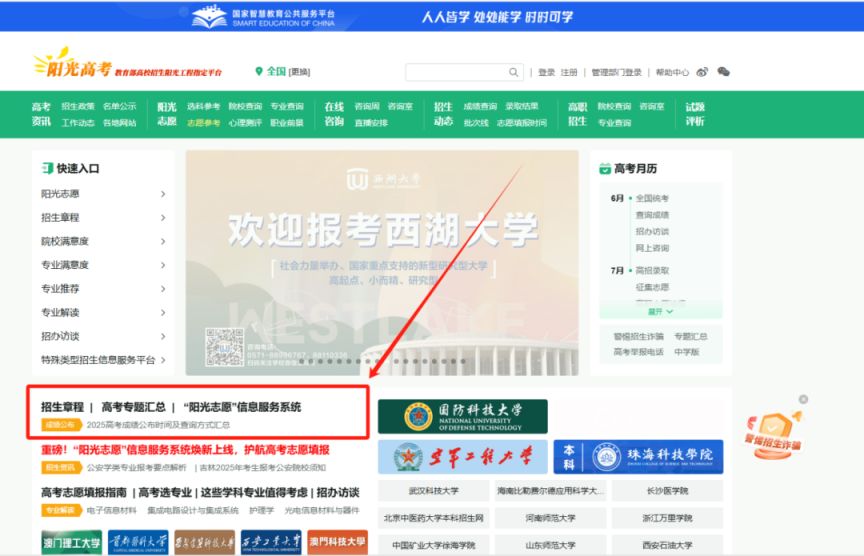Open the 首都医科大学 logo tile

[138, 542]
